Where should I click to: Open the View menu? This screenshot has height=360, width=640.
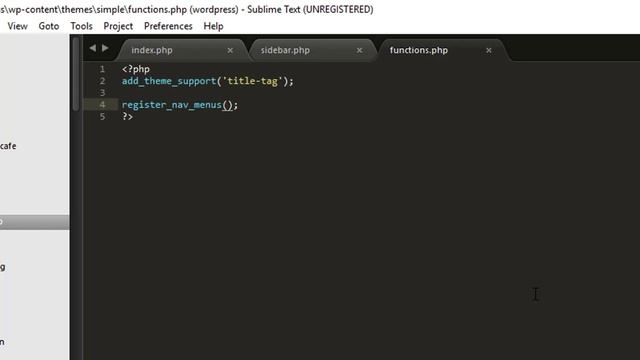[18, 26]
